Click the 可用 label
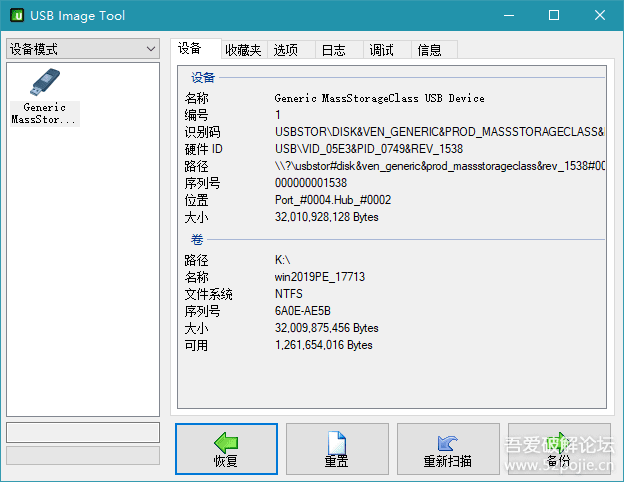The image size is (624, 482). tap(196, 345)
